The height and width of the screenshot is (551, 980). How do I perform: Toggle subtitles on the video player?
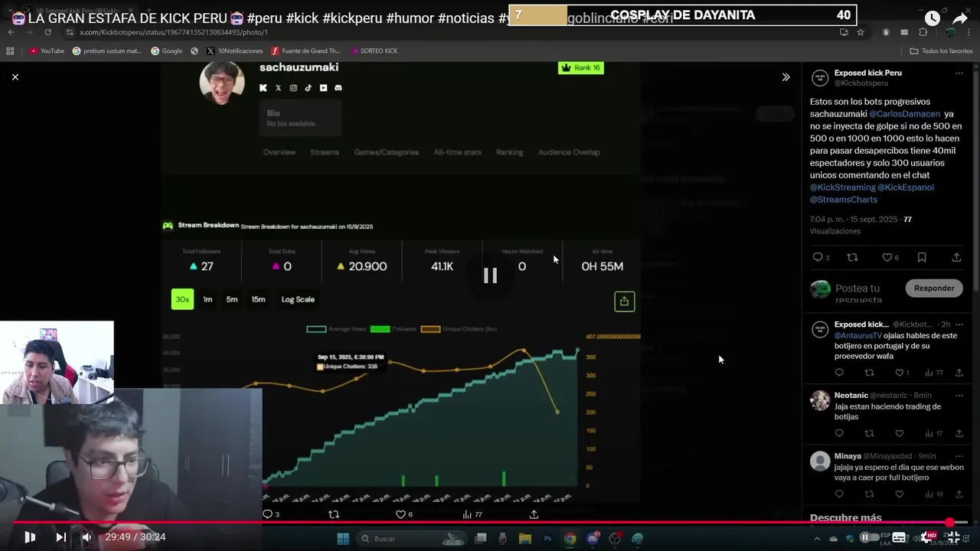899,537
